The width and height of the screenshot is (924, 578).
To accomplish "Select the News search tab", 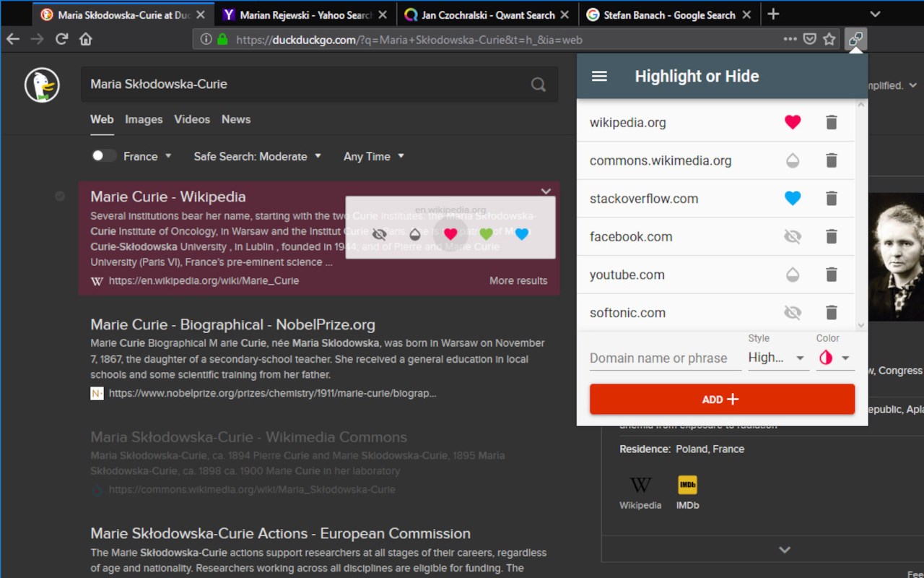I will coord(236,119).
